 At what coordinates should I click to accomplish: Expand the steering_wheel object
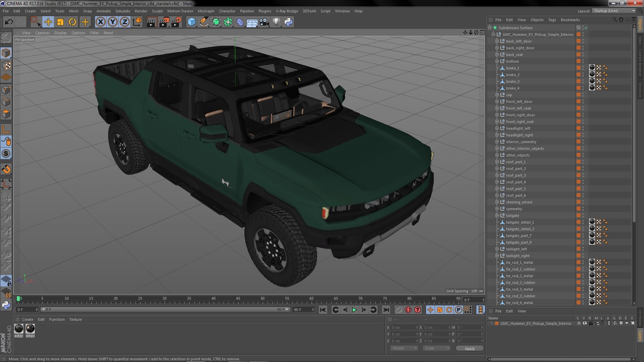click(497, 202)
